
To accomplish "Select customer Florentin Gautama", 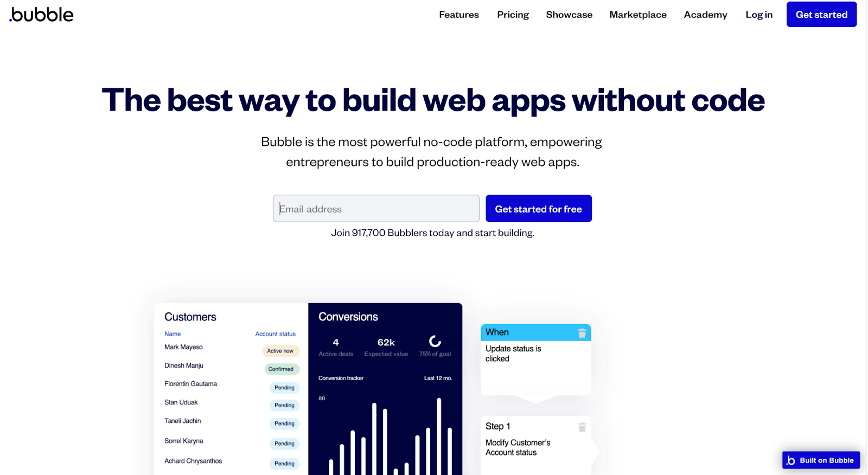I will pyautogui.click(x=190, y=384).
